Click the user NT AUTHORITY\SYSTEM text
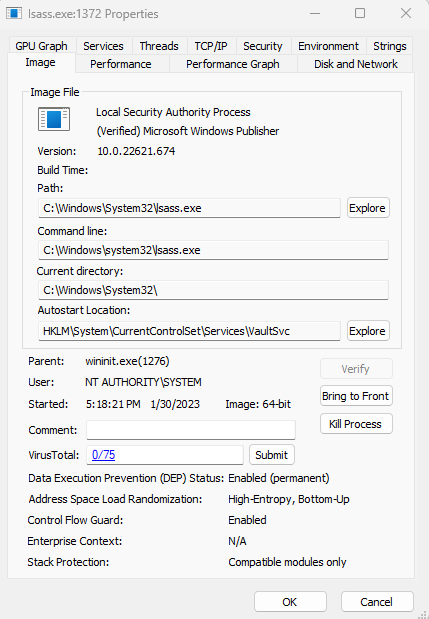The width and height of the screenshot is (429, 619). [143, 382]
